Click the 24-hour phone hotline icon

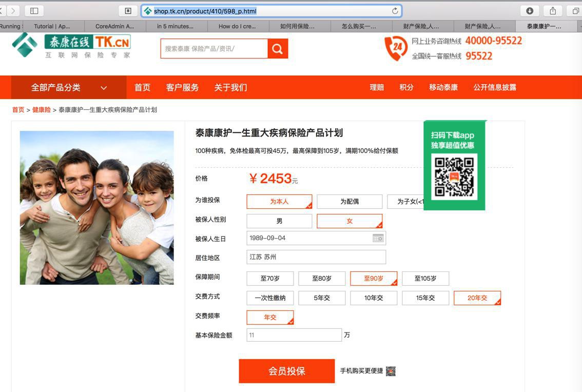coord(396,48)
